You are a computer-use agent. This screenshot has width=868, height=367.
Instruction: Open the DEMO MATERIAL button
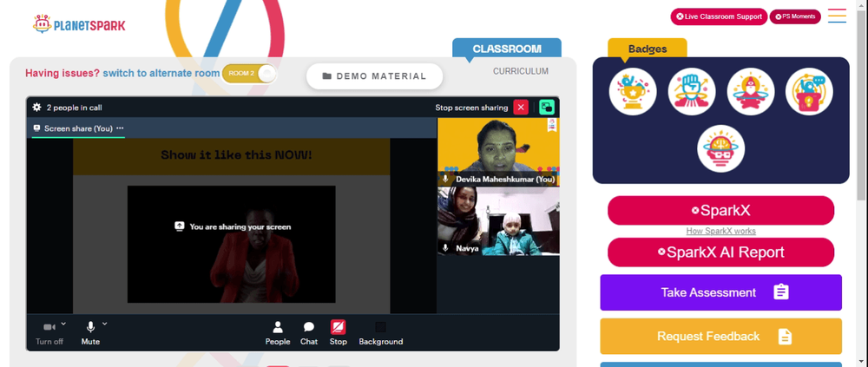[x=375, y=76]
